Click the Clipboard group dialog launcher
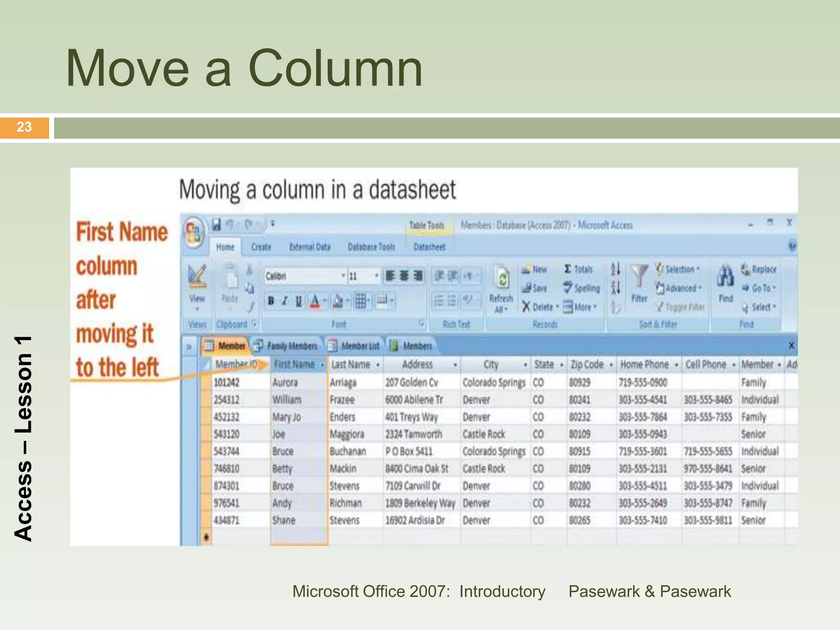The width and height of the screenshot is (840, 630). tap(255, 324)
